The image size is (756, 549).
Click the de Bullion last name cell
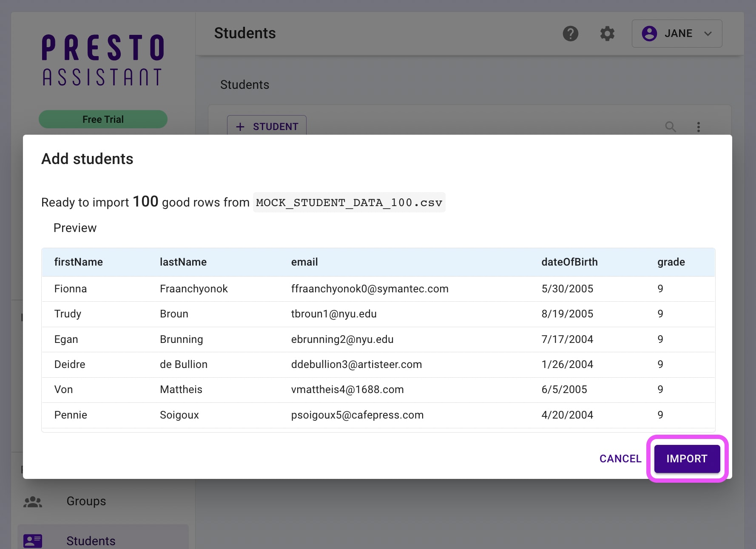pyautogui.click(x=184, y=365)
